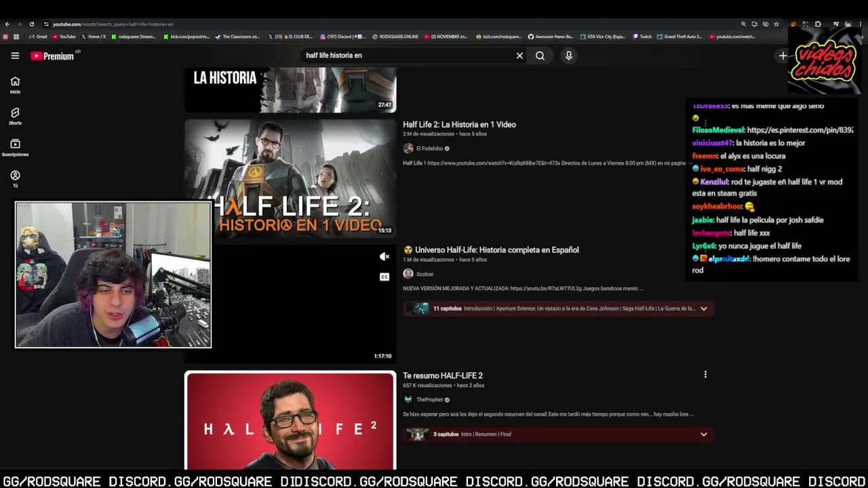The width and height of the screenshot is (868, 488).
Task: Open the Twitch bookmark
Action: [x=642, y=37]
